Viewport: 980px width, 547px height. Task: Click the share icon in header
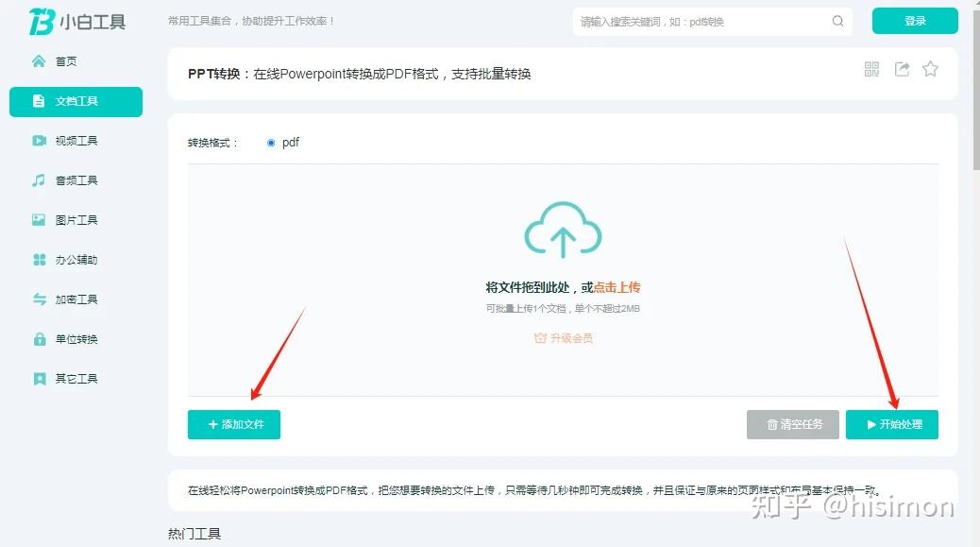click(902, 69)
